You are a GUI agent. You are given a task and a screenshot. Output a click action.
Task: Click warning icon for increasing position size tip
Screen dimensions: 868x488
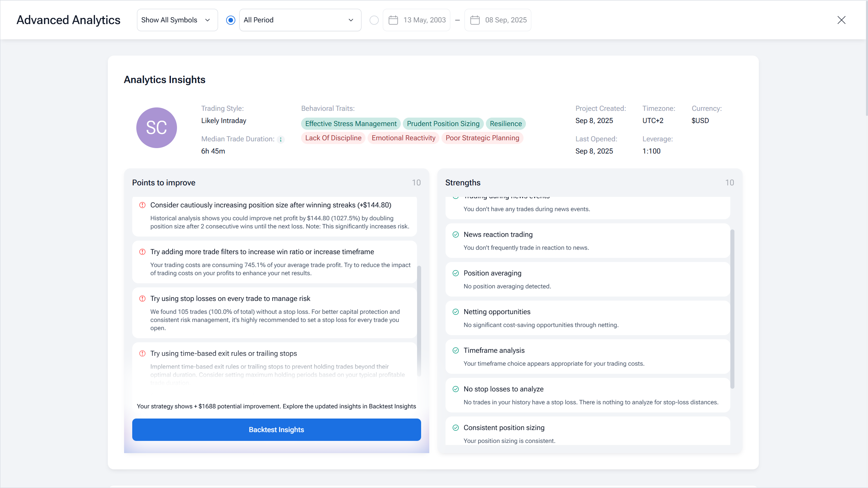[142, 205]
